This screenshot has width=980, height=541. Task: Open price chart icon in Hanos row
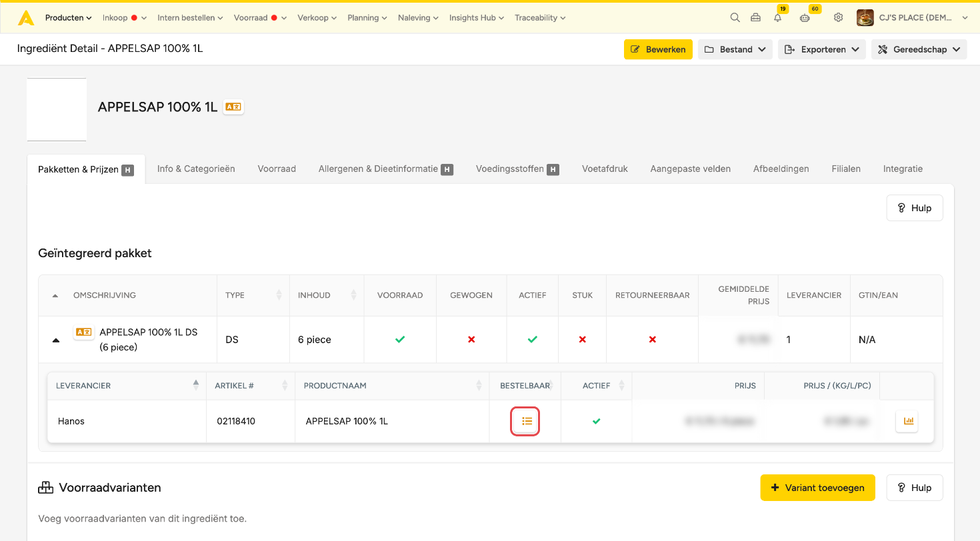907,421
